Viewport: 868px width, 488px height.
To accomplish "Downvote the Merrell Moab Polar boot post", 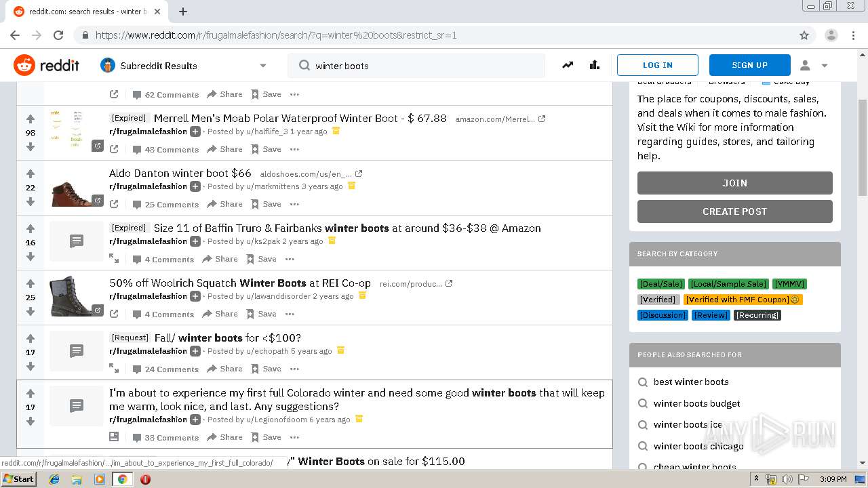I will pos(31,147).
